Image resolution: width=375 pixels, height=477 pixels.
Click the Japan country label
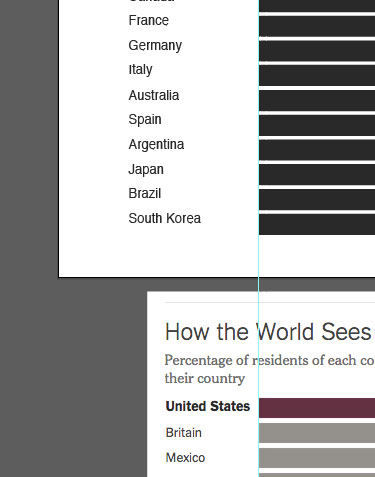(x=146, y=169)
